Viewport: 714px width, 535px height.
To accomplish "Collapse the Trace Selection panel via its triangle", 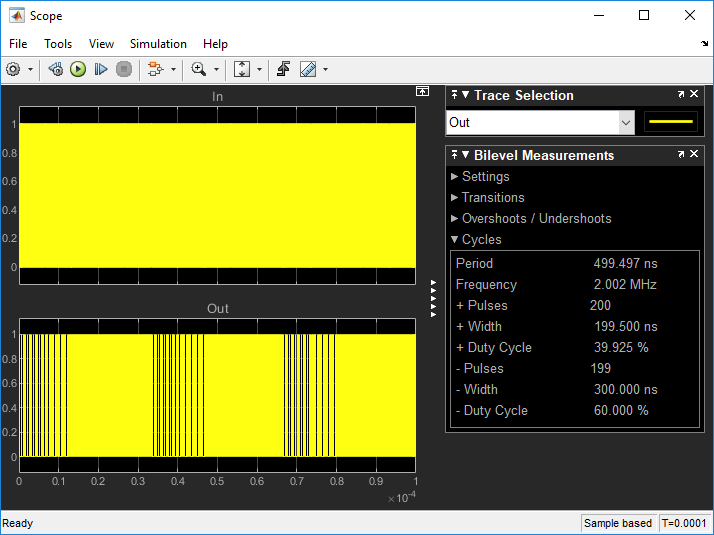I will 465,95.
